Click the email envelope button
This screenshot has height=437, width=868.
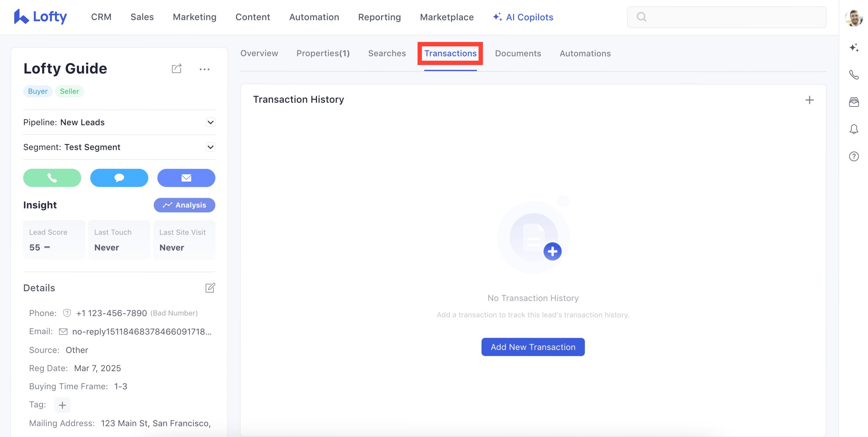(186, 178)
